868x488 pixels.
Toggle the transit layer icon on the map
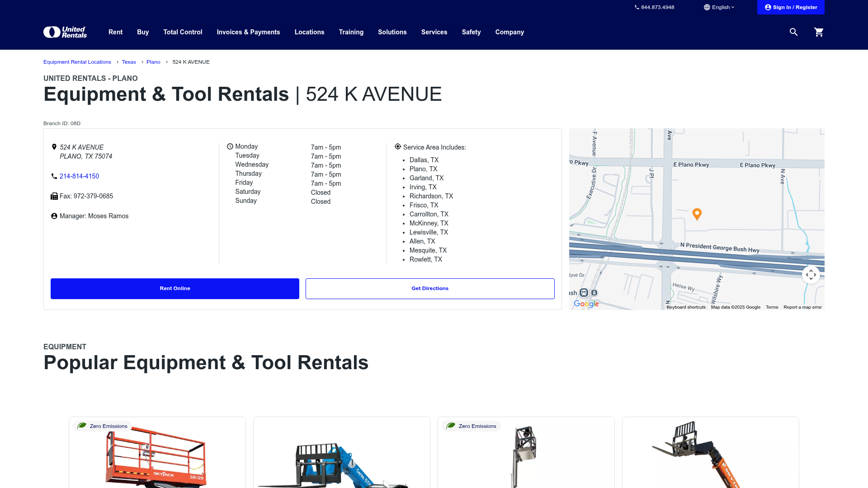[583, 292]
